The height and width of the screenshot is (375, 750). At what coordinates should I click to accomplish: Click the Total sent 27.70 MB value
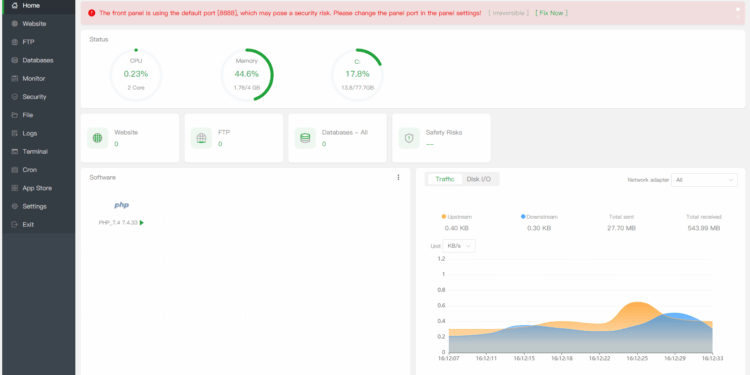pos(621,228)
